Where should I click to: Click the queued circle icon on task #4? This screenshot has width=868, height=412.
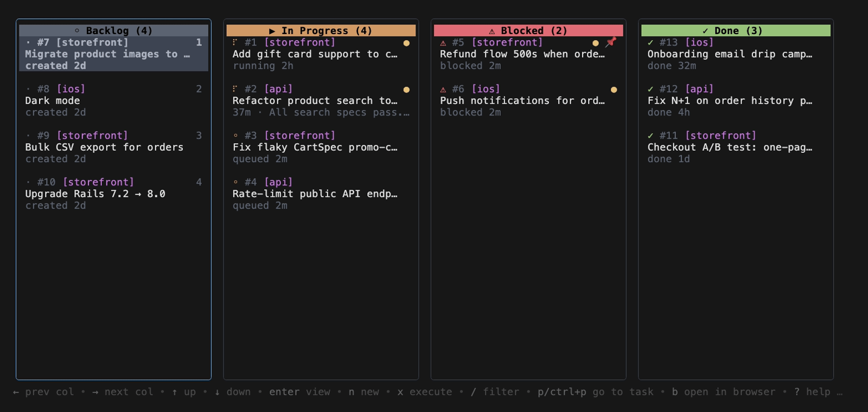click(235, 182)
